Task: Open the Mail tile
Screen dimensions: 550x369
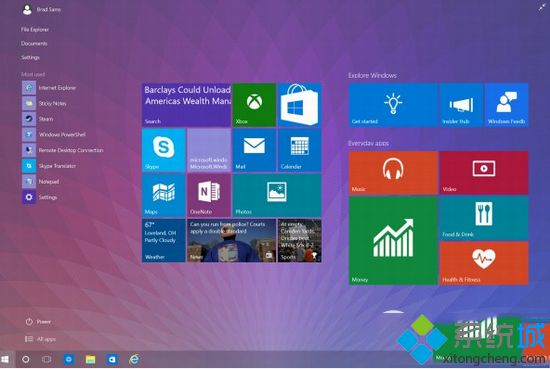Action: [x=254, y=150]
